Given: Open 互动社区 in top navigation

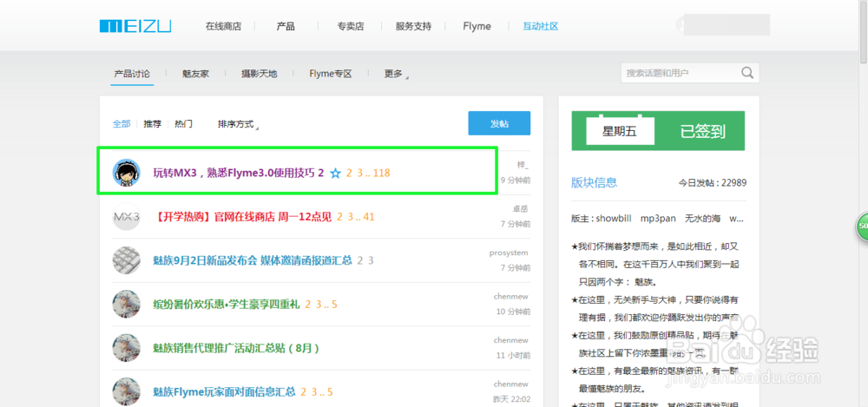Looking at the screenshot, I should (x=541, y=26).
